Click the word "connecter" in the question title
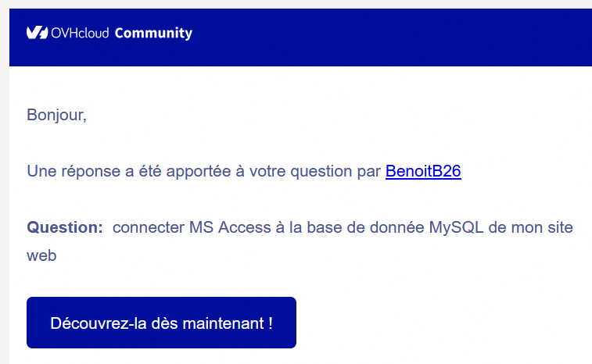 pyautogui.click(x=147, y=228)
